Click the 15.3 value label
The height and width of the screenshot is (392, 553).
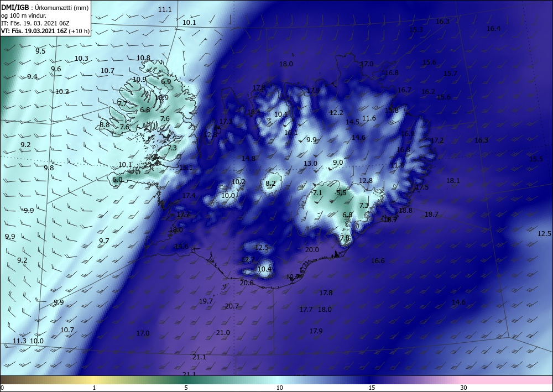click(416, 30)
